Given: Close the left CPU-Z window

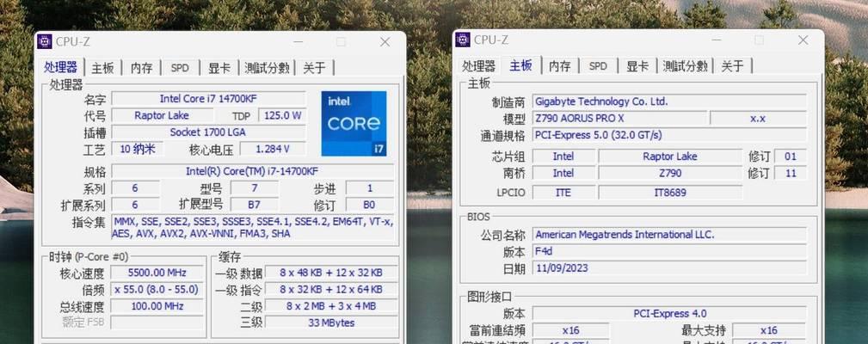Looking at the screenshot, I should click(385, 42).
